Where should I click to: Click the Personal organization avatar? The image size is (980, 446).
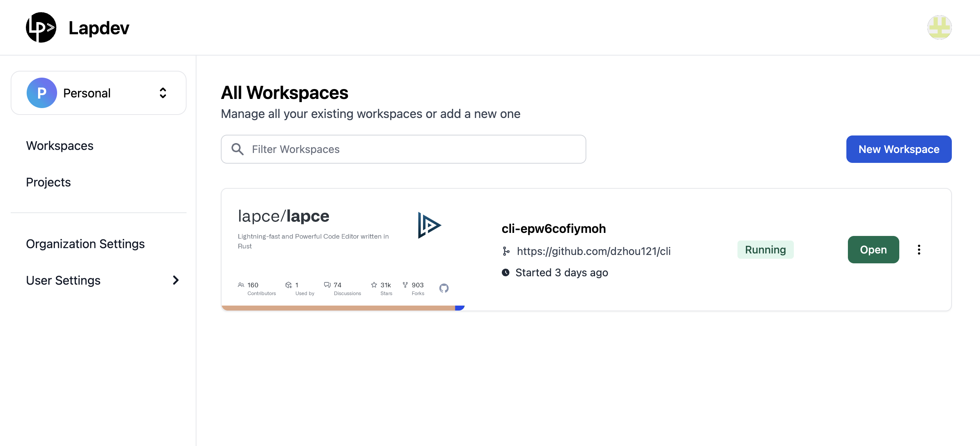42,93
